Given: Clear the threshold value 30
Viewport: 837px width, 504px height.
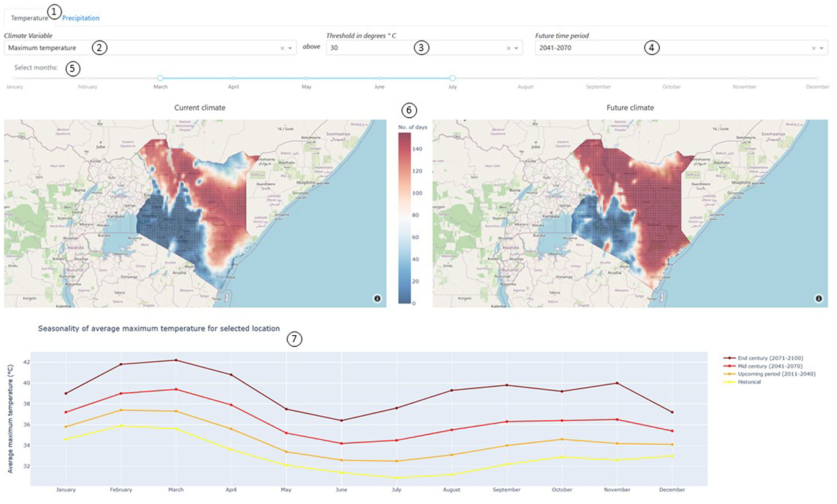Looking at the screenshot, I should pos(508,48).
